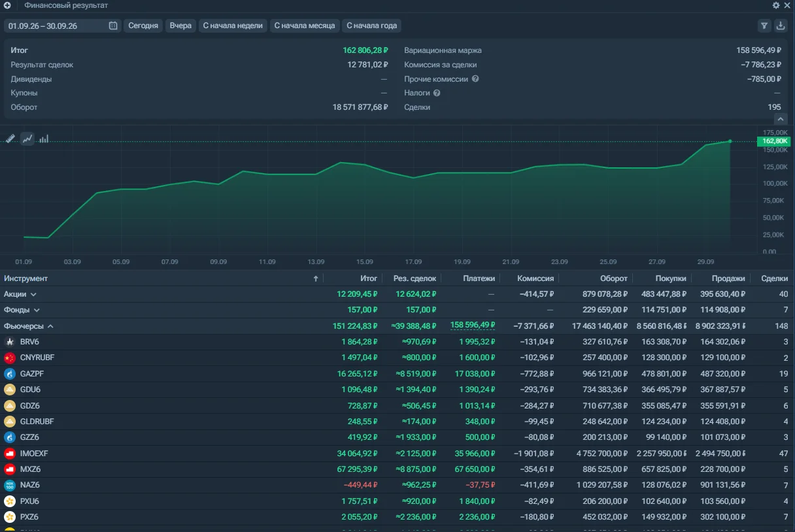Switch chart to line view
The height and width of the screenshot is (532, 795).
[x=27, y=139]
